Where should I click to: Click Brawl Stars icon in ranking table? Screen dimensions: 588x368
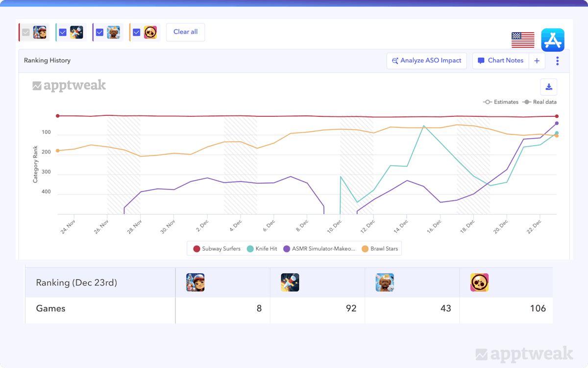click(x=479, y=283)
